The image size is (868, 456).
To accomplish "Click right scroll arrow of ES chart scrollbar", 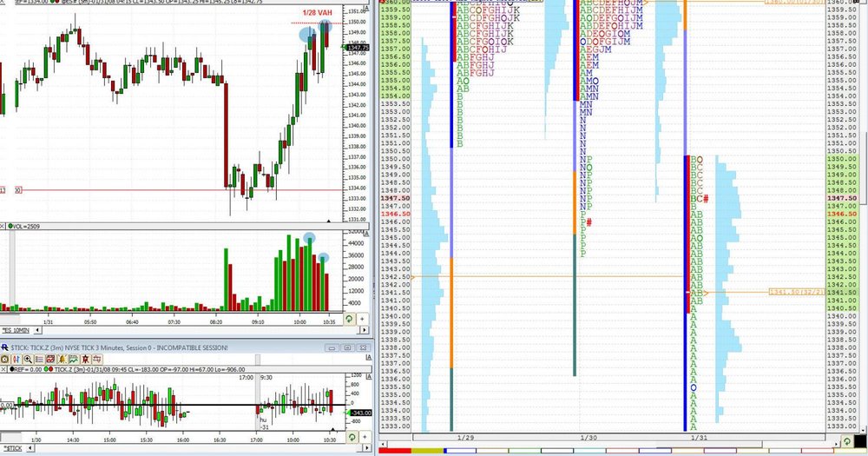I will coord(365,330).
